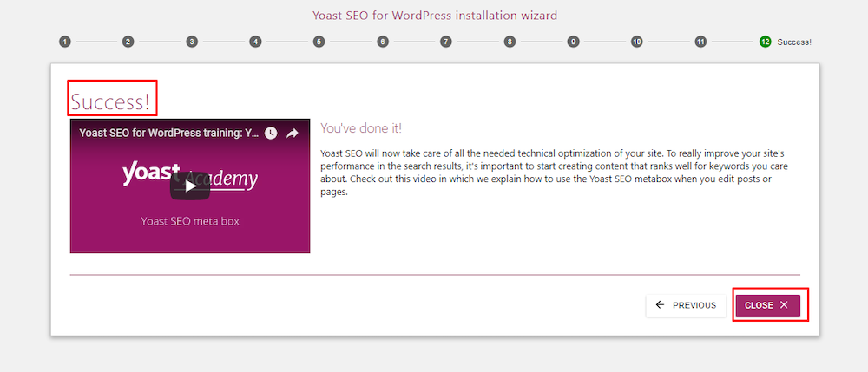
Task: Open wizard step 7
Action: tap(446, 42)
